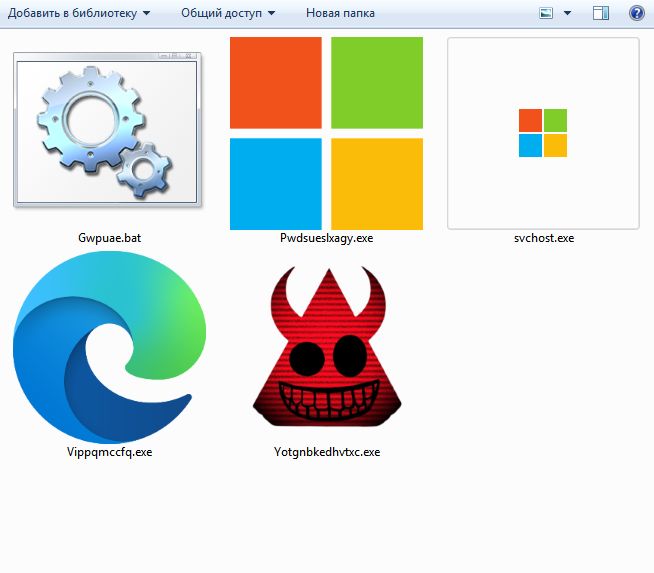Click the Pwdsueslxagy.exe file name
This screenshot has width=654, height=573.
(x=327, y=238)
